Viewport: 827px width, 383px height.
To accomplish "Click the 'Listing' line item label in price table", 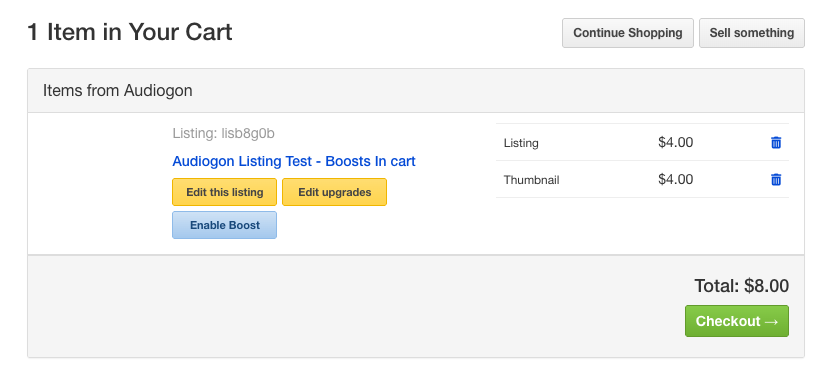I will pyautogui.click(x=521, y=143).
